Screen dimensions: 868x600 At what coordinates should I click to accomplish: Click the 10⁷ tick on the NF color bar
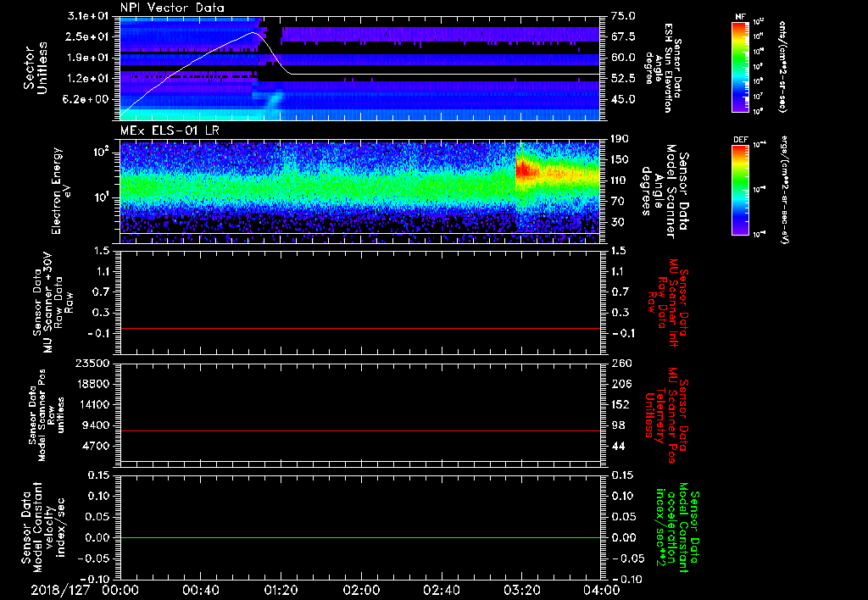(x=759, y=97)
